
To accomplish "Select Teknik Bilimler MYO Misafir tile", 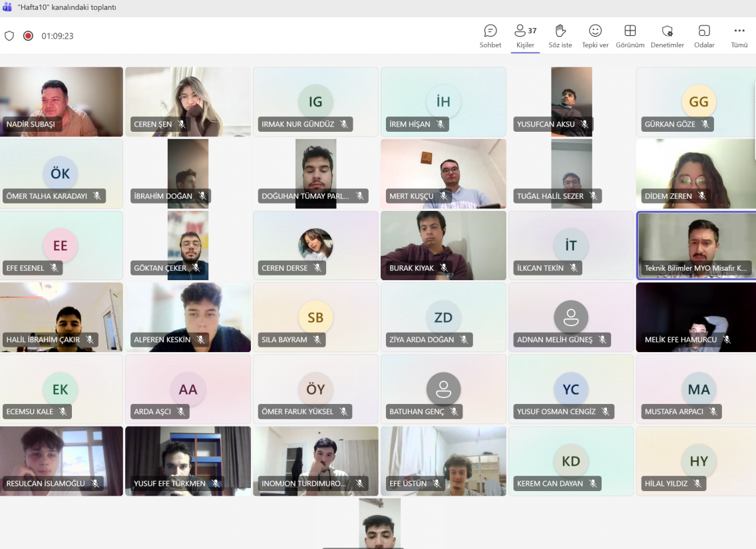I will coord(696,245).
